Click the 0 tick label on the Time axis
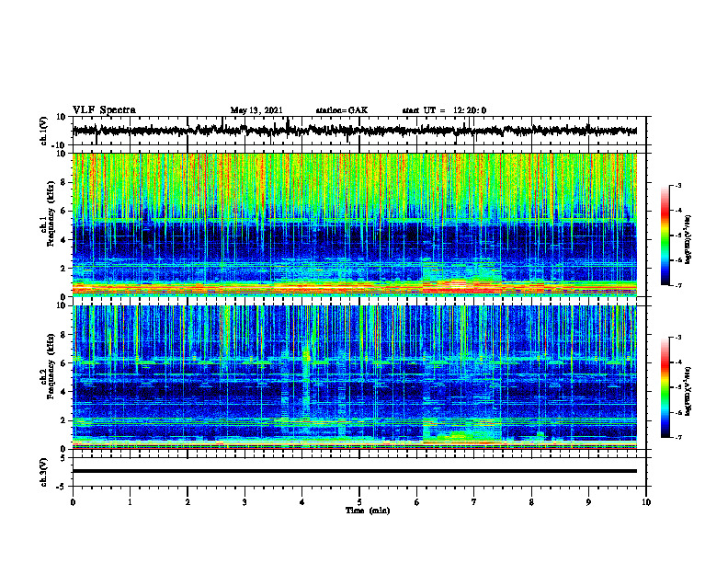728x563 pixels. [73, 502]
